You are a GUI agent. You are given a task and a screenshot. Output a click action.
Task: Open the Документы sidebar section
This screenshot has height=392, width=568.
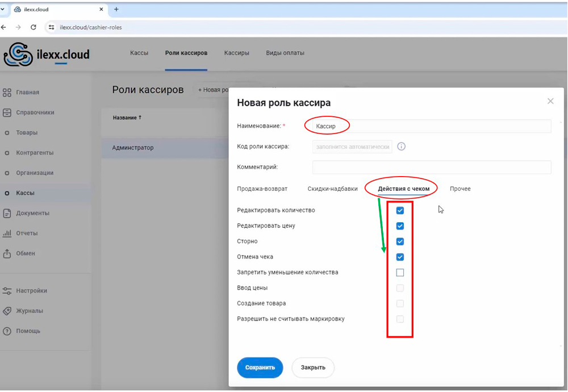32,213
